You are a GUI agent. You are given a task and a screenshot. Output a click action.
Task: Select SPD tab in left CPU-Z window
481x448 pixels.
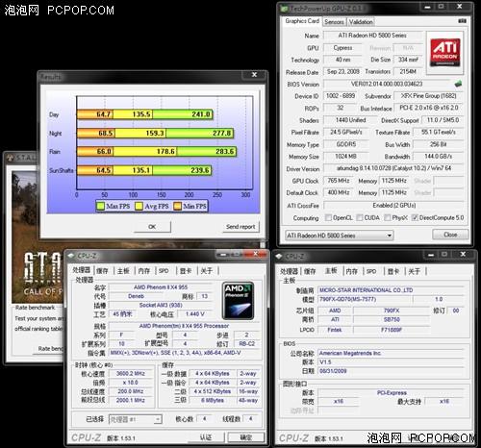164,271
